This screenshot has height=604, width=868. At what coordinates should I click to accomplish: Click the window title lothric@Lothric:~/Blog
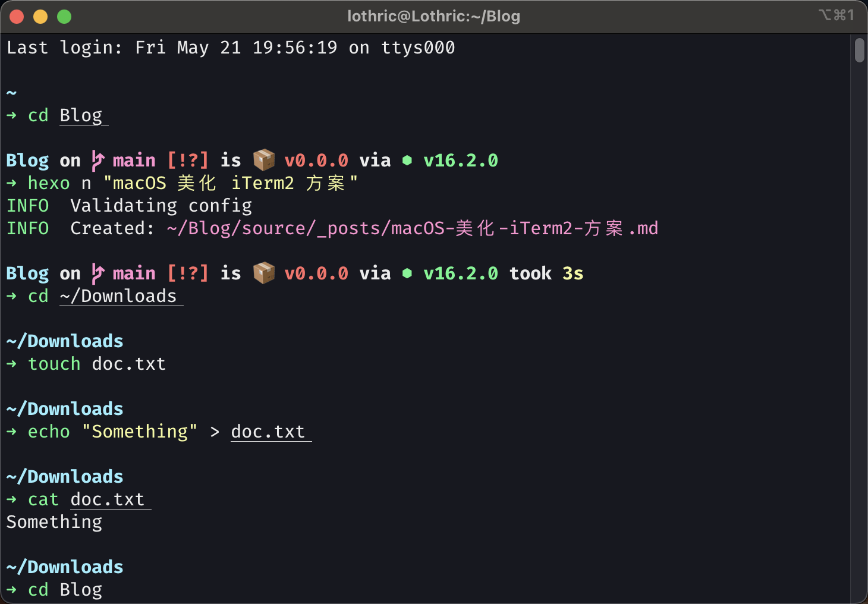(434, 16)
